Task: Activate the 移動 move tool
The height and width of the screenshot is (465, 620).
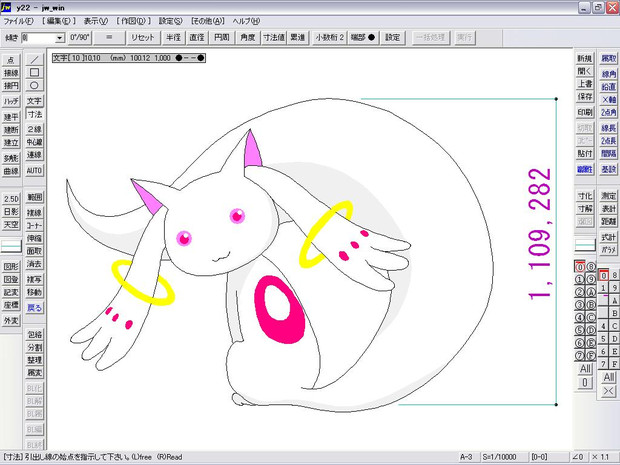Action: 34,292
